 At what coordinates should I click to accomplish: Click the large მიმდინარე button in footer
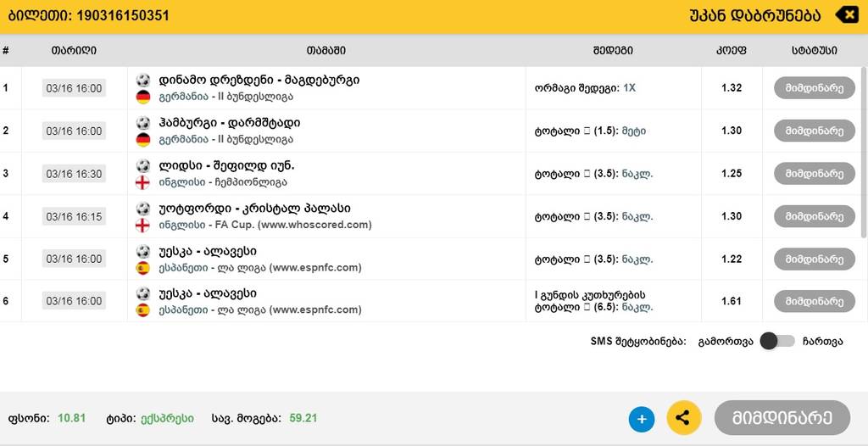click(x=782, y=418)
